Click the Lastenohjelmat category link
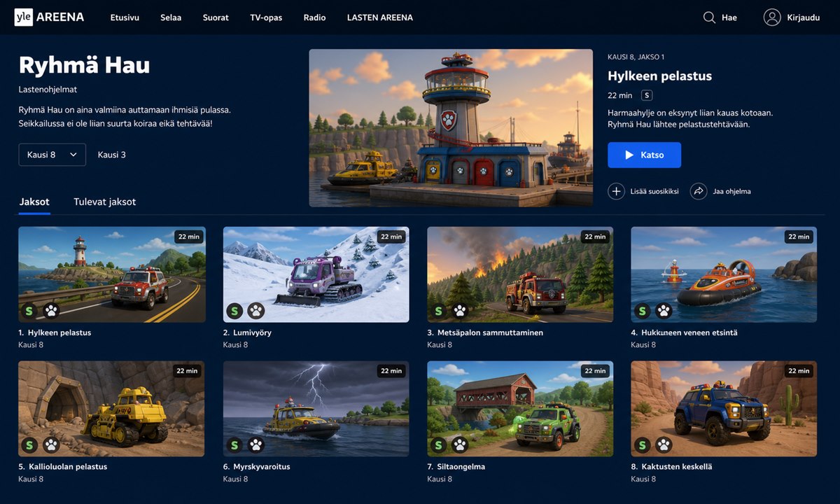The width and height of the screenshot is (840, 504). 48,90
